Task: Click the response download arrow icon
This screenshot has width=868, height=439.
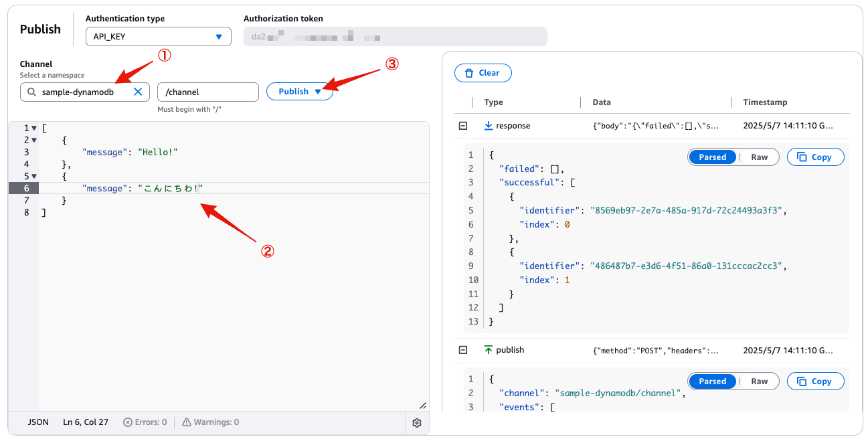Action: tap(488, 126)
